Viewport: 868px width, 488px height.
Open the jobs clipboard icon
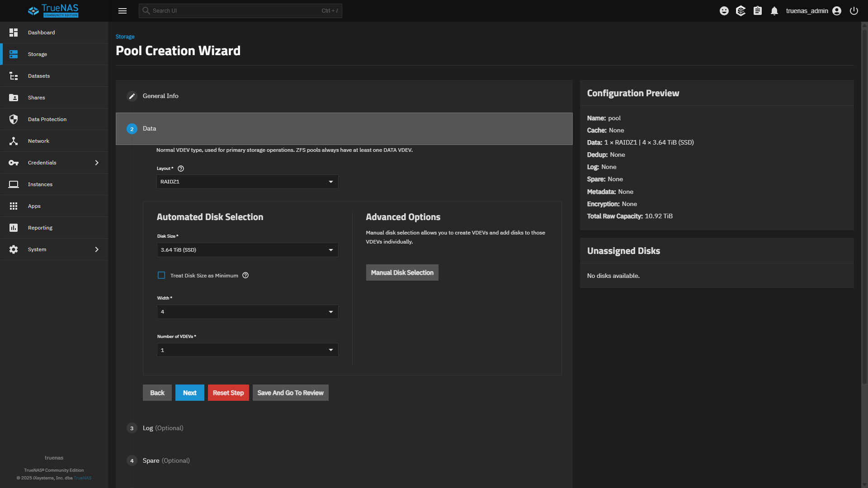click(x=758, y=11)
